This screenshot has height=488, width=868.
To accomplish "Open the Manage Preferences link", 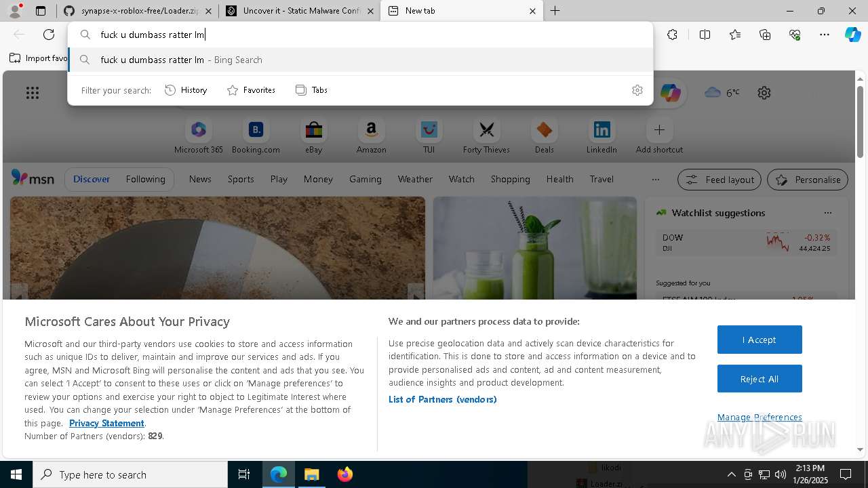I will coord(759,417).
